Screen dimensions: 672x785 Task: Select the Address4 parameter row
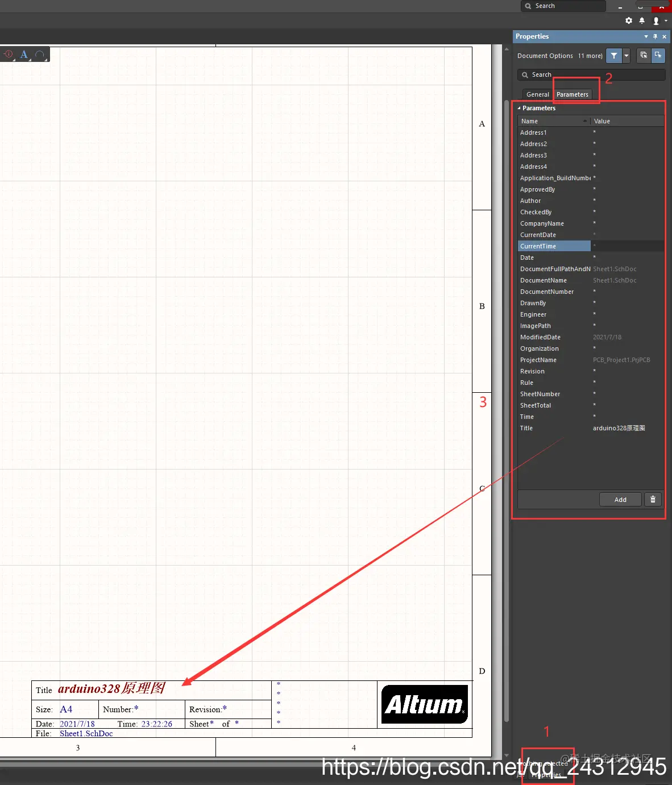tap(591, 167)
